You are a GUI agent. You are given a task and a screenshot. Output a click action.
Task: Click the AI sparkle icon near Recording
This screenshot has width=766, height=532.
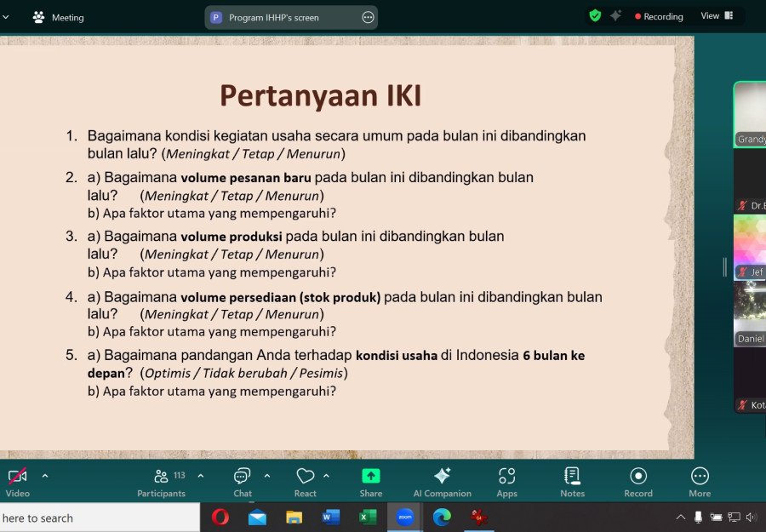coord(615,15)
